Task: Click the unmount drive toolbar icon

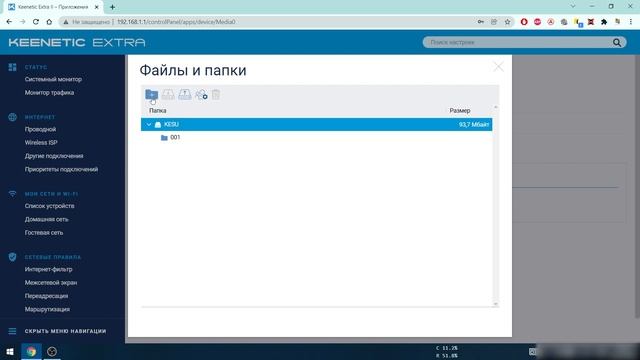Action: [x=168, y=95]
